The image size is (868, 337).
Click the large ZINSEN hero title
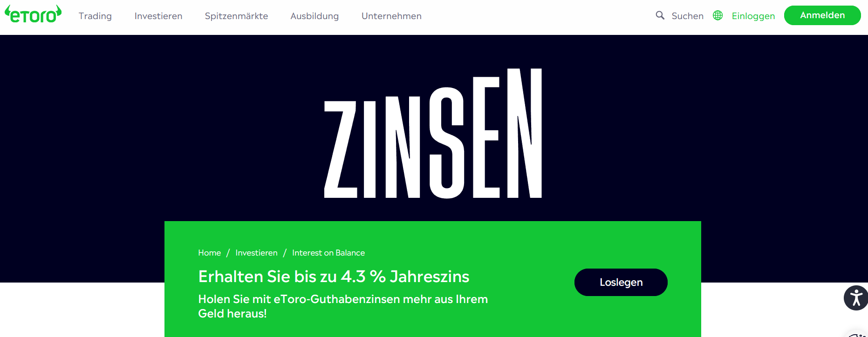click(433, 134)
